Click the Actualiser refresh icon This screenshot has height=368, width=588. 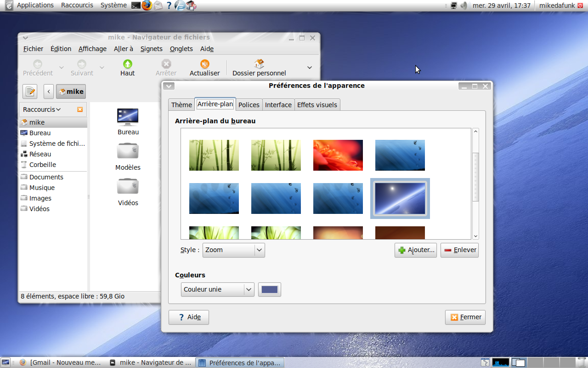coord(205,64)
